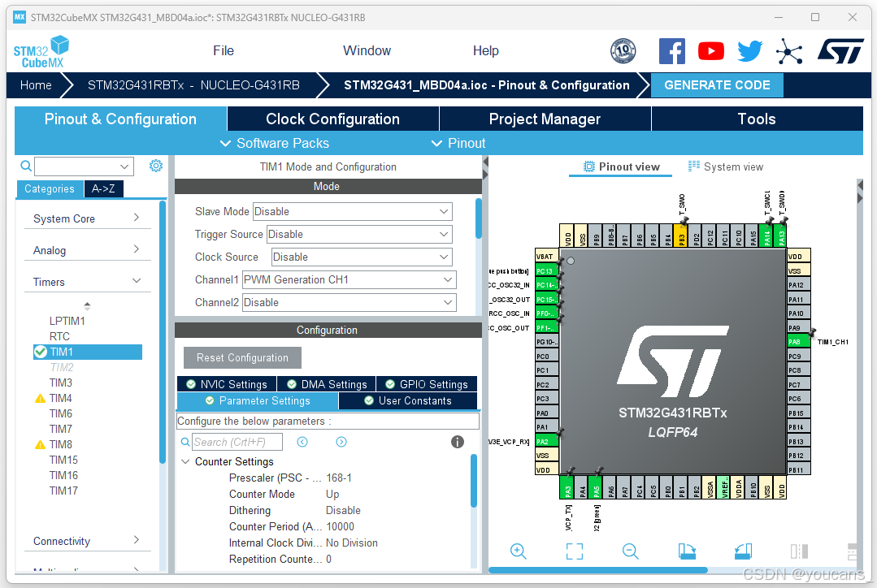
Task: Collapse the Timers category
Action: tap(87, 283)
